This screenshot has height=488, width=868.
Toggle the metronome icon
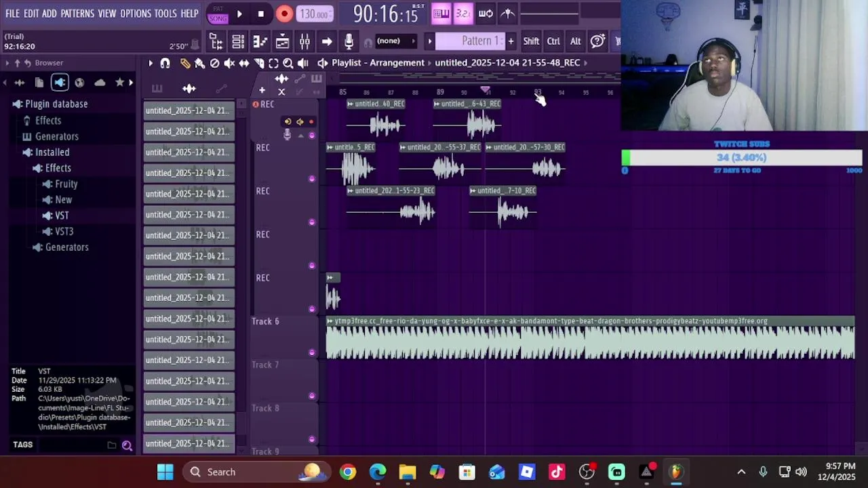tap(508, 14)
